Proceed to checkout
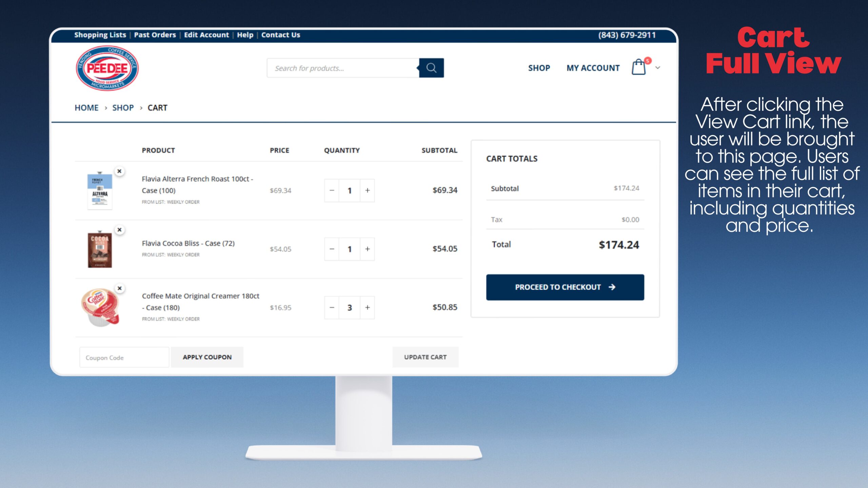This screenshot has width=868, height=488. [x=565, y=287]
